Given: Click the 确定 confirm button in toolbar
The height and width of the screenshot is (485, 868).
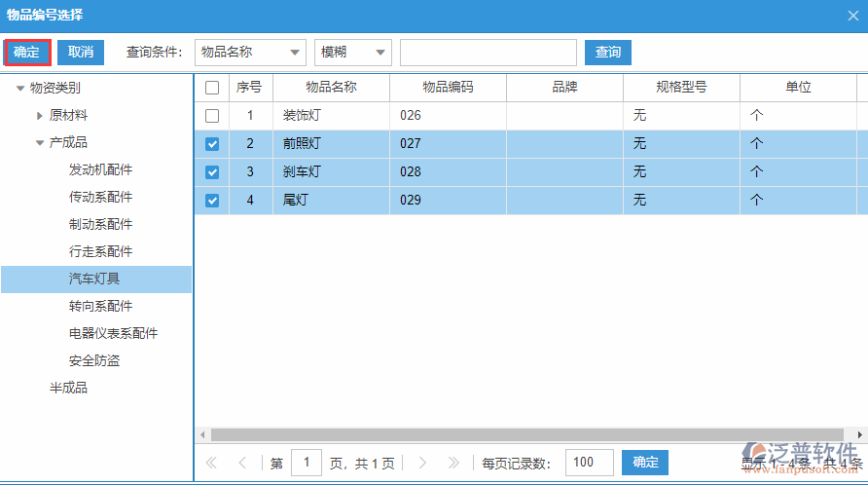Looking at the screenshot, I should point(27,52).
